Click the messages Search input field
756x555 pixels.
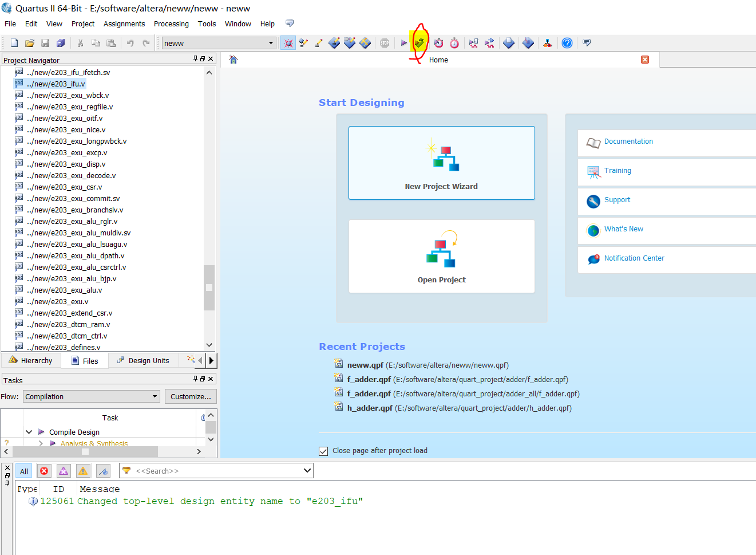coord(217,471)
